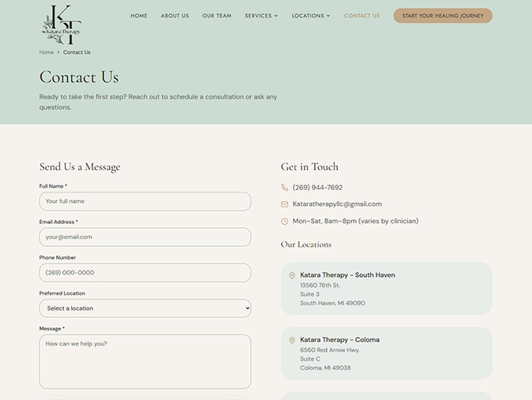The image size is (532, 400).
Task: Click the breadcrumb chevron separator after Home
Action: (58, 52)
